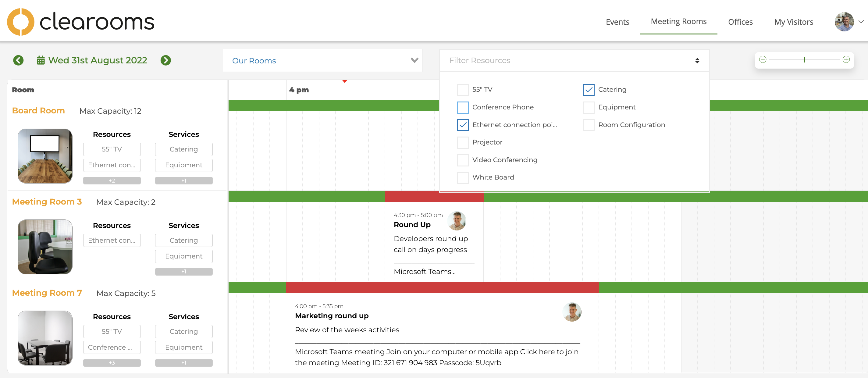Tick the Projector checkbox

(x=463, y=142)
